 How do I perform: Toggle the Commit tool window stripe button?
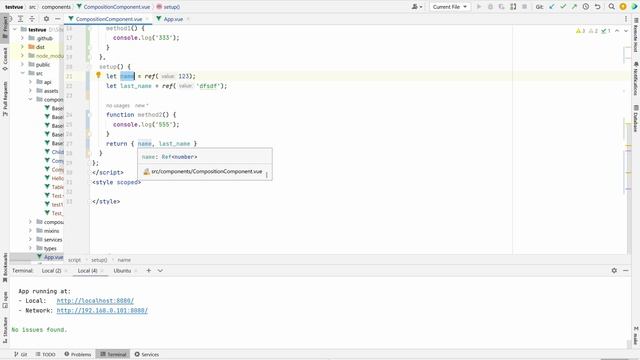(x=5, y=60)
